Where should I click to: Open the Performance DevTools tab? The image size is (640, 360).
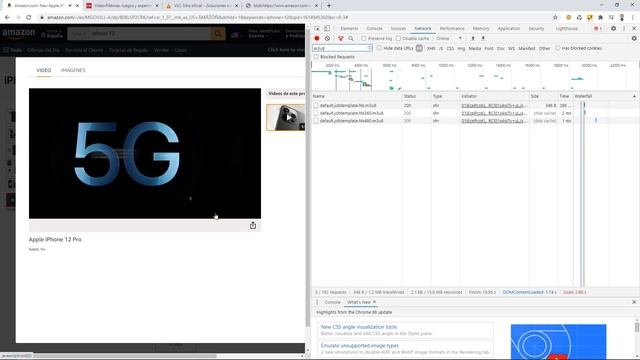point(452,29)
